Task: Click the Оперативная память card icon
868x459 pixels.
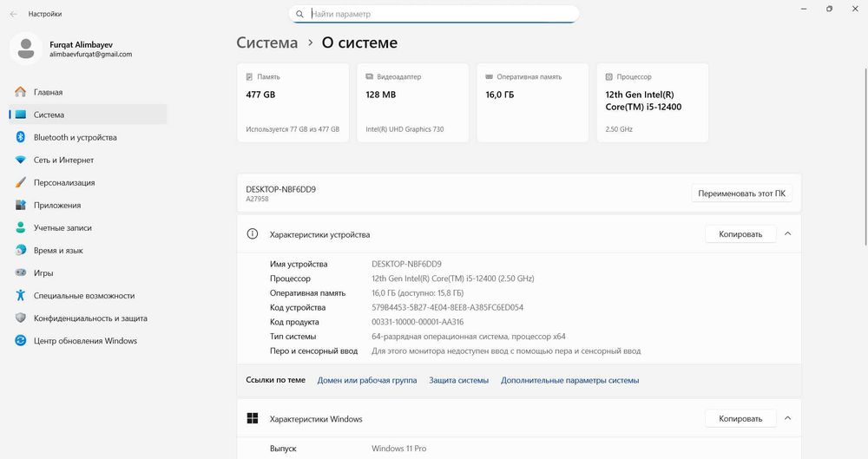Action: (489, 77)
